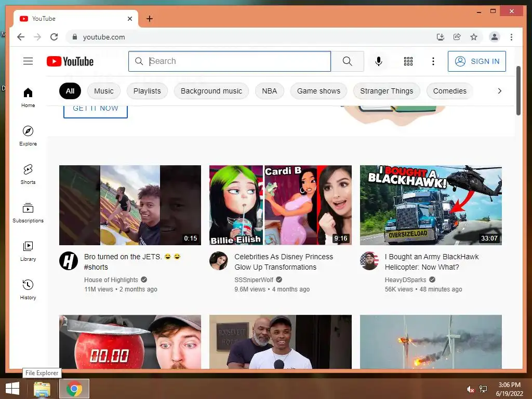Open network tray icon
This screenshot has height=399, width=532.
[x=483, y=389]
